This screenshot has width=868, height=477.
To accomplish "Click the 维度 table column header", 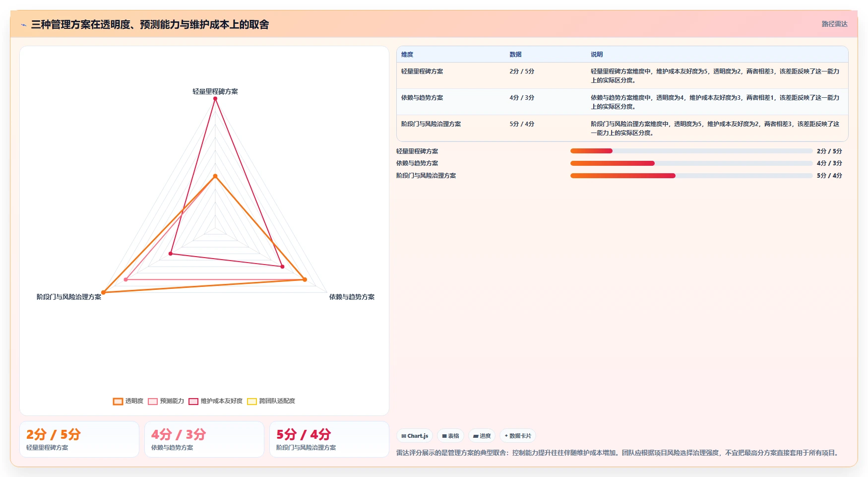I will (x=407, y=55).
